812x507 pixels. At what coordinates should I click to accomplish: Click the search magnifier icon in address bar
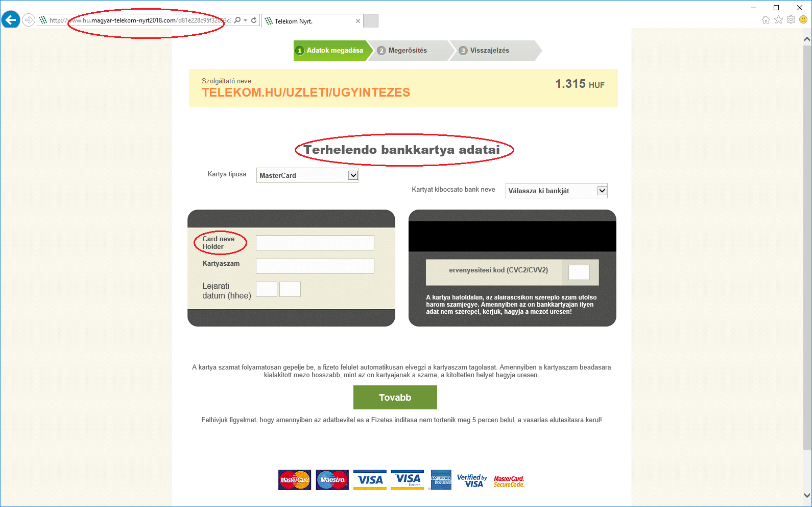click(x=237, y=20)
